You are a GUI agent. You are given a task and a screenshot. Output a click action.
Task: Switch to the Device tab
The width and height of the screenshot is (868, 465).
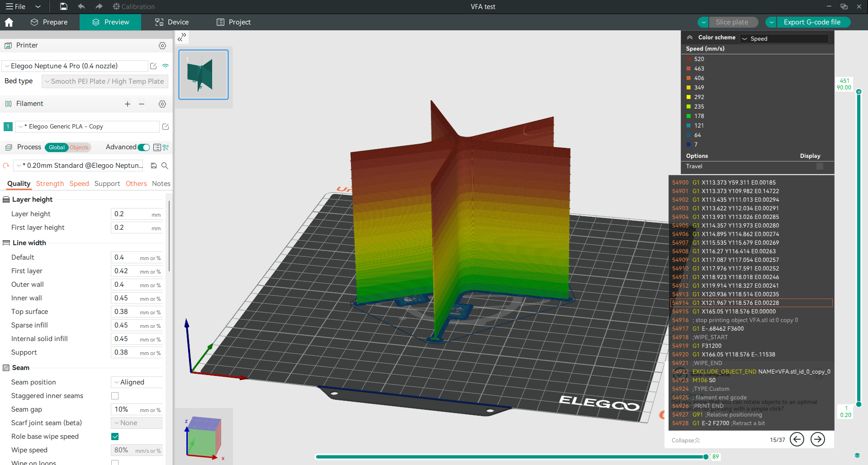pos(172,22)
